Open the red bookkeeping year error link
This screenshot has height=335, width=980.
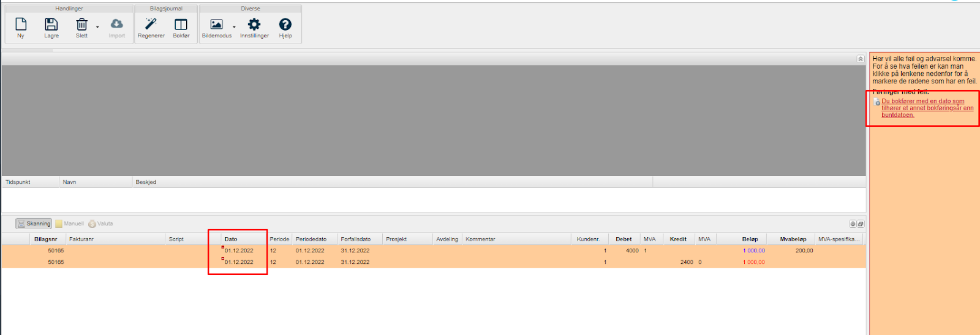pyautogui.click(x=927, y=108)
